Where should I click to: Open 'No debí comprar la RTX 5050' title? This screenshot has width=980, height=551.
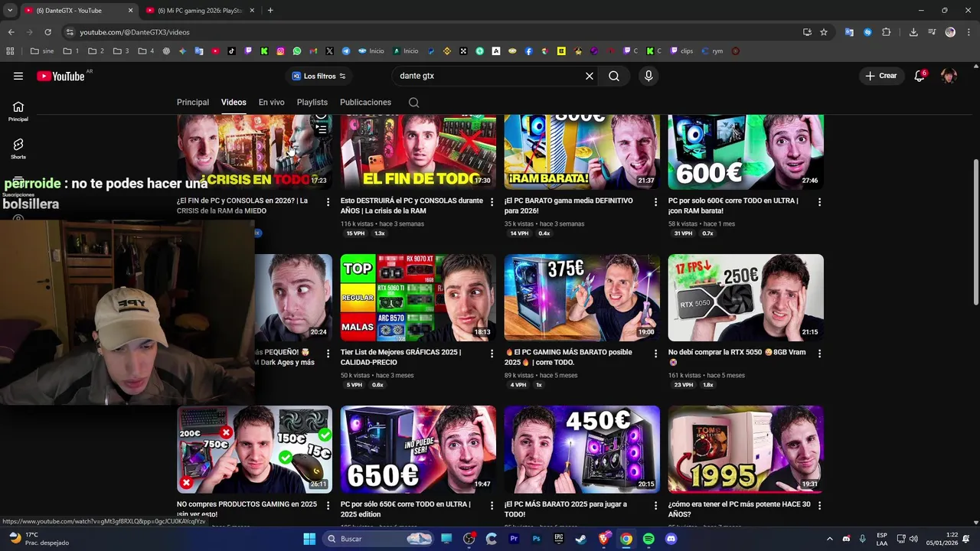[x=737, y=357]
